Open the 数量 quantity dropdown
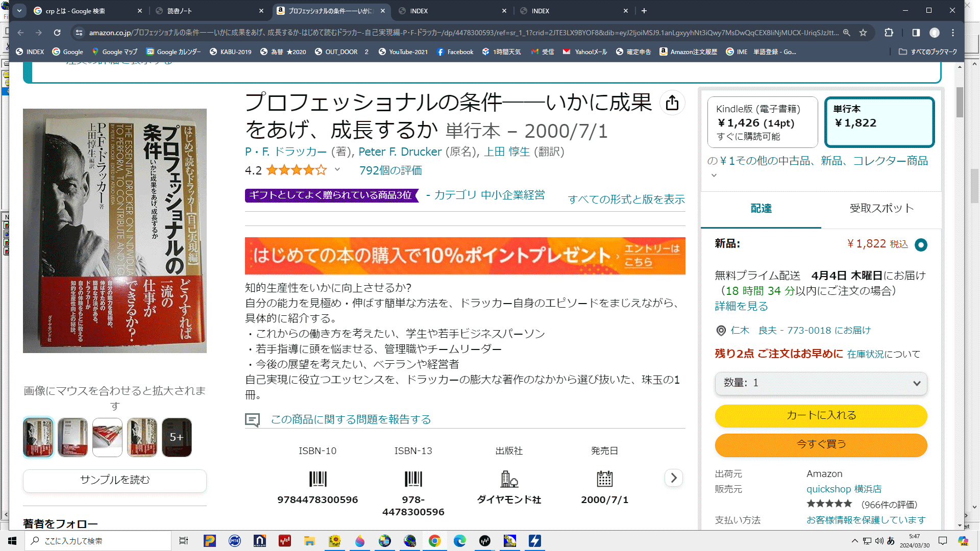 click(821, 383)
